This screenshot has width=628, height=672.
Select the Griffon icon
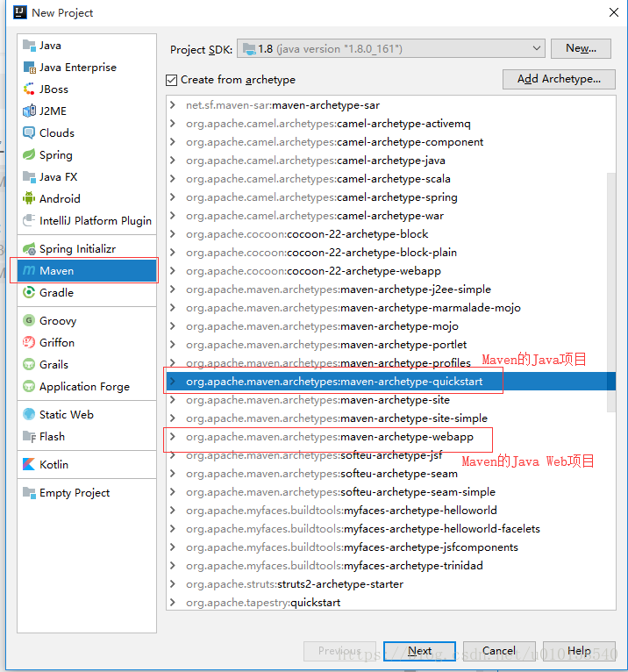29,342
